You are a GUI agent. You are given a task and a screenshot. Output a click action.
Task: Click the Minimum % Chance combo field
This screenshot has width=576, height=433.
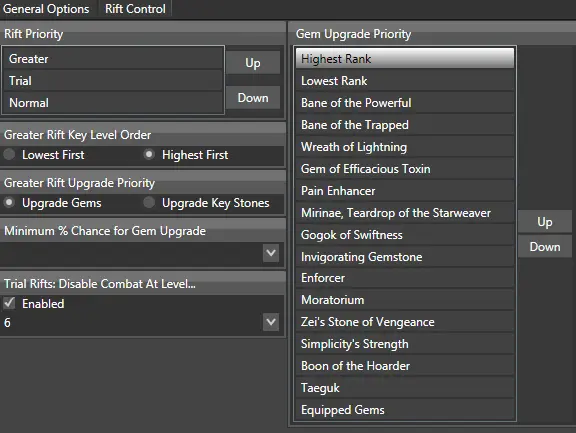(x=142, y=253)
